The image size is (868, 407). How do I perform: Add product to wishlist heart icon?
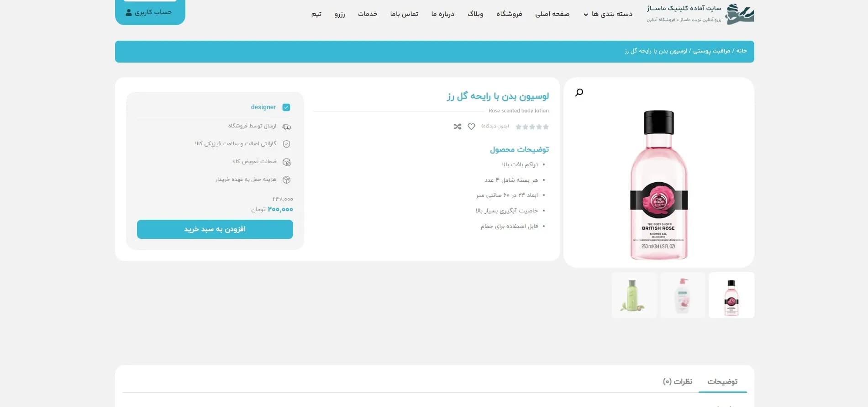pos(471,127)
